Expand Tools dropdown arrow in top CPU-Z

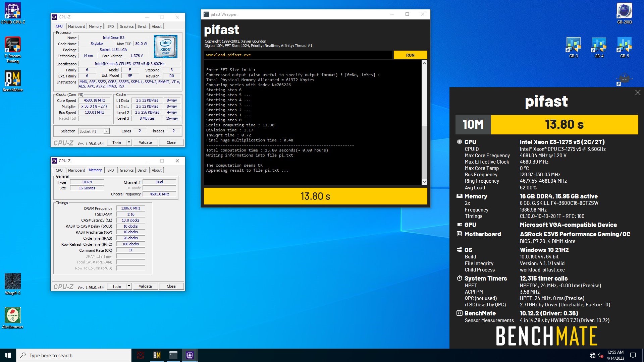(129, 142)
